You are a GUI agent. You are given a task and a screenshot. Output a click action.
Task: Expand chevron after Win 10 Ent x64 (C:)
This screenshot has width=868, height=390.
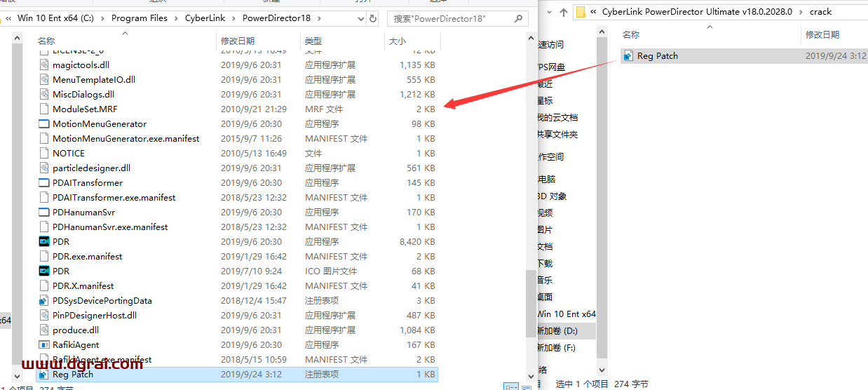tap(102, 18)
